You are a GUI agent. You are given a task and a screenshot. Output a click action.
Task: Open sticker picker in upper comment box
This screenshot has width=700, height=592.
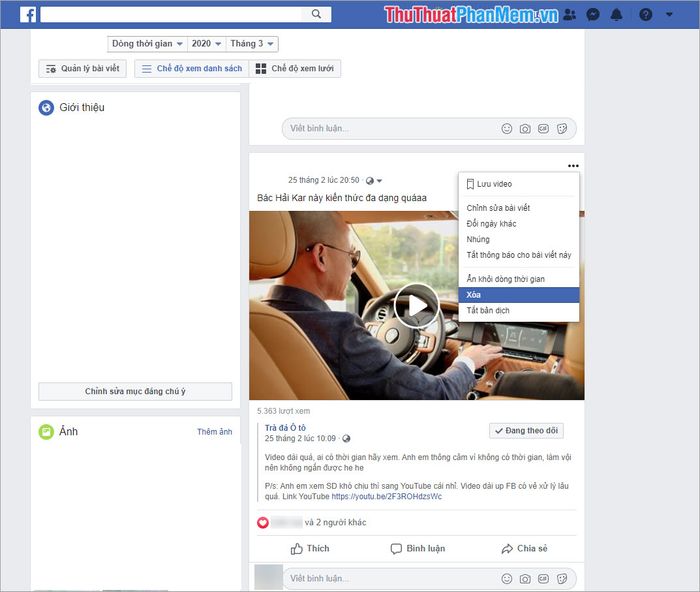[562, 129]
